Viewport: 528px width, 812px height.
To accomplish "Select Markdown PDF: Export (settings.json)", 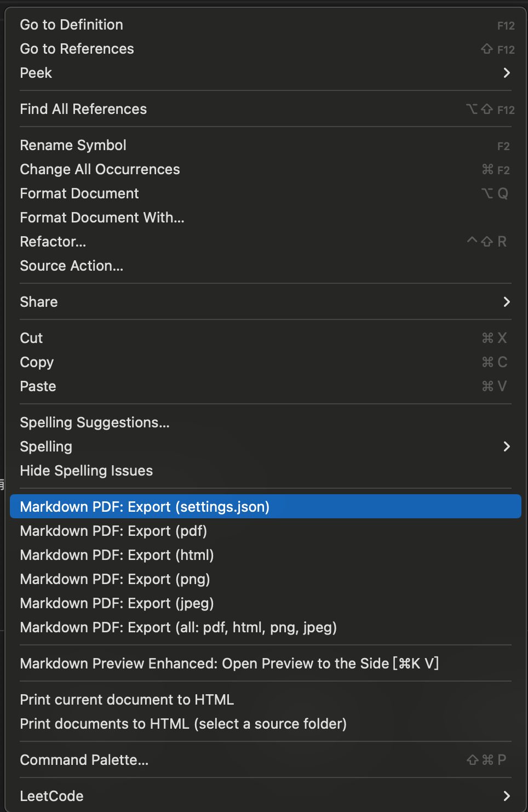I will click(x=145, y=507).
